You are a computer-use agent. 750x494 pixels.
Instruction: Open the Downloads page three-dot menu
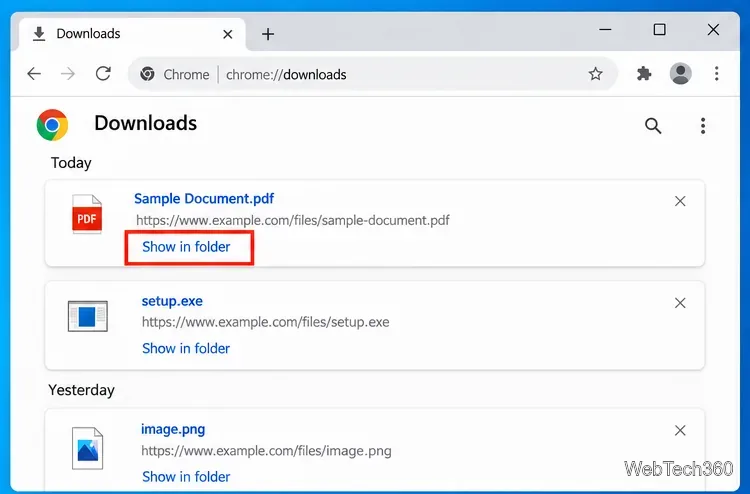click(x=703, y=126)
